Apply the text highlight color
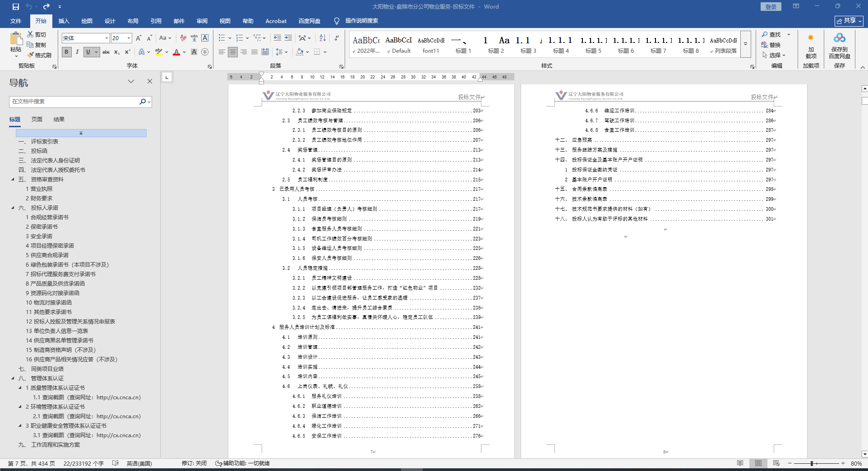 pos(158,52)
